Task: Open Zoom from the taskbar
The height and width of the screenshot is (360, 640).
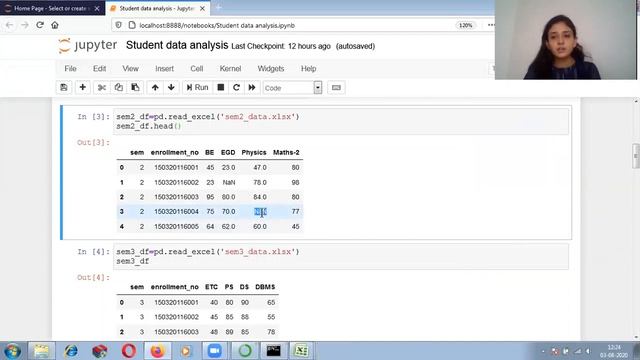Action: (215, 351)
